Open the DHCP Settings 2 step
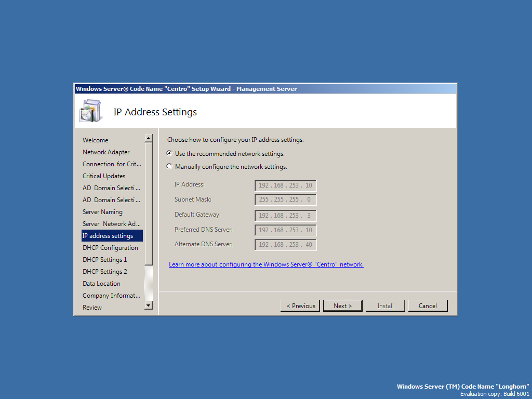Viewport: 532px width, 399px height. [x=104, y=271]
